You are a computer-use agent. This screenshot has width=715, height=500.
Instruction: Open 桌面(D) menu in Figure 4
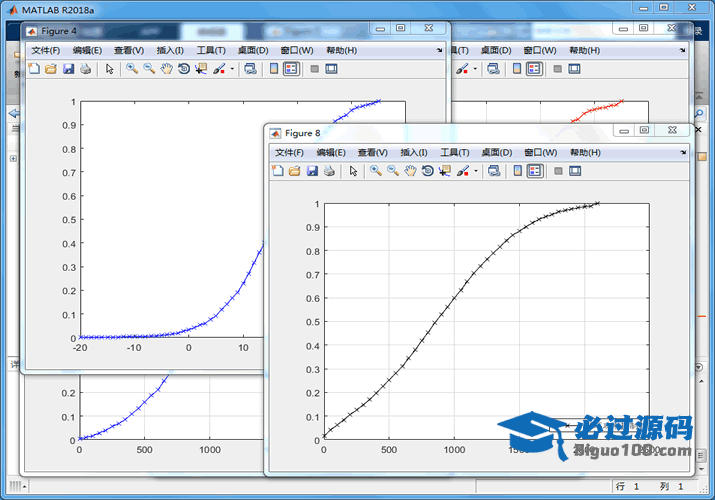(253, 50)
